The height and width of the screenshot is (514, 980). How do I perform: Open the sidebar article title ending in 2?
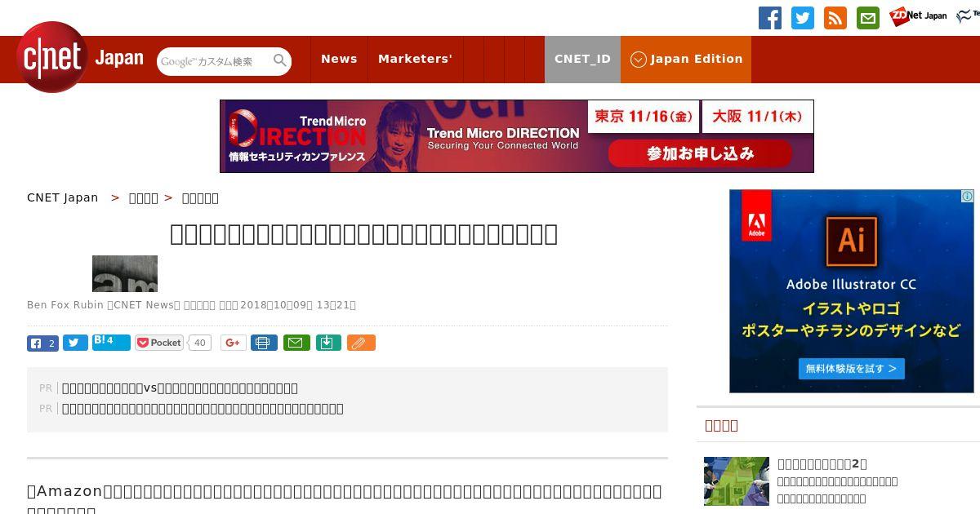tap(822, 463)
